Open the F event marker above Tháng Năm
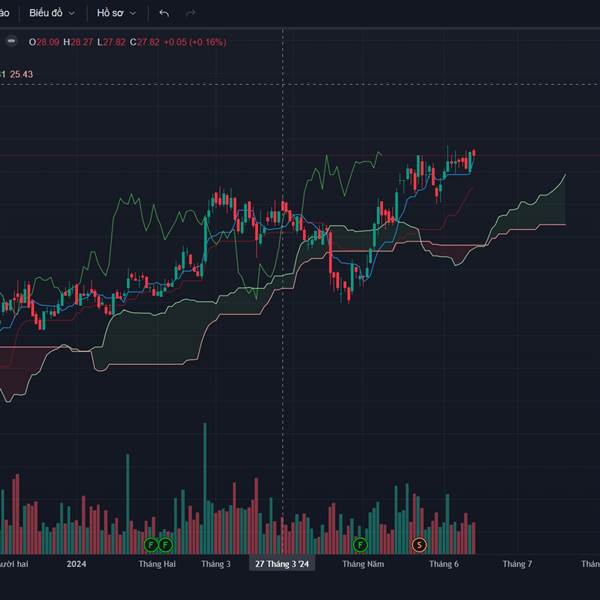Image resolution: width=600 pixels, height=600 pixels. pyautogui.click(x=360, y=545)
